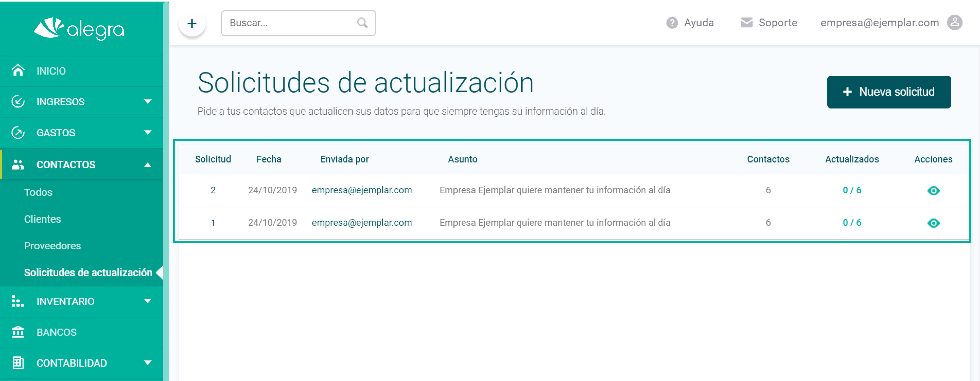Click the Contabilidad calculator icon

18,363
